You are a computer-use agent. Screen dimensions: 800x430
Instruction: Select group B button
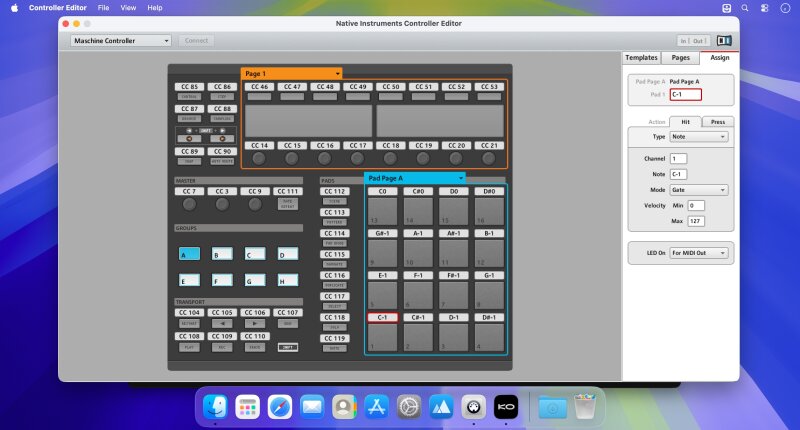point(222,254)
